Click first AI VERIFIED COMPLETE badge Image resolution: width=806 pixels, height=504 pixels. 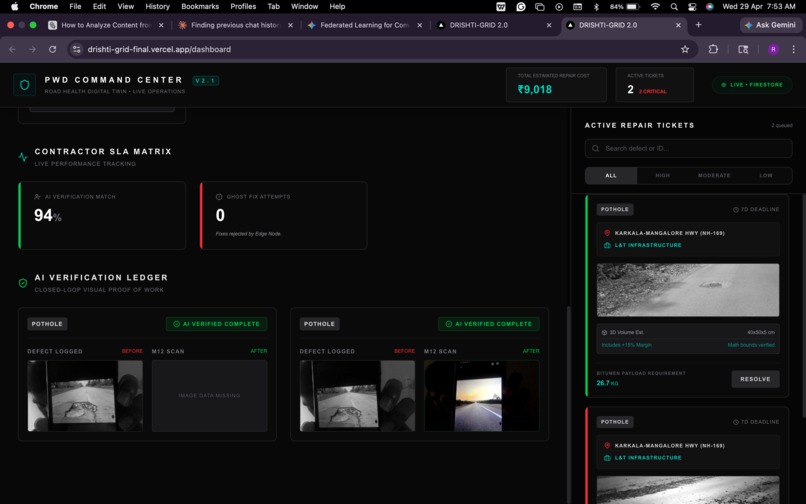pyautogui.click(x=216, y=324)
